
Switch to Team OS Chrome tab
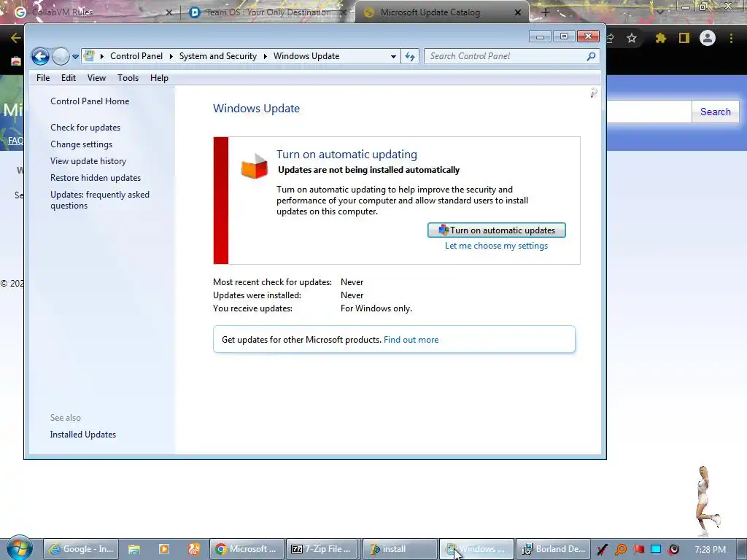[x=267, y=12]
